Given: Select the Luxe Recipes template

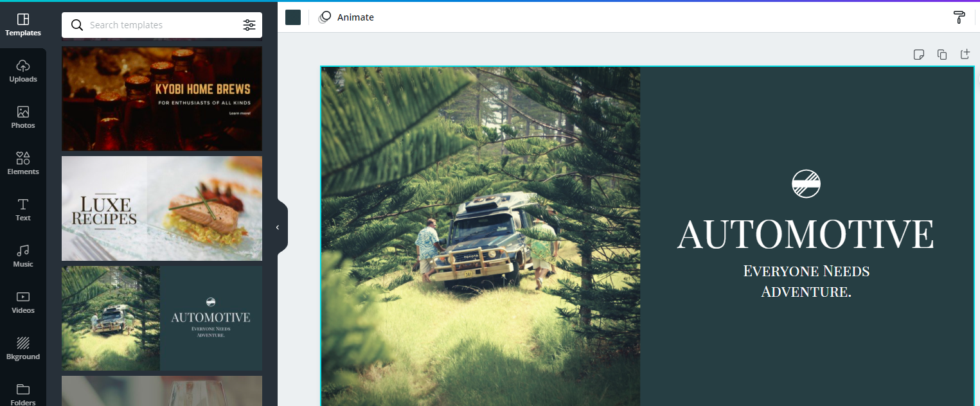Looking at the screenshot, I should point(162,208).
